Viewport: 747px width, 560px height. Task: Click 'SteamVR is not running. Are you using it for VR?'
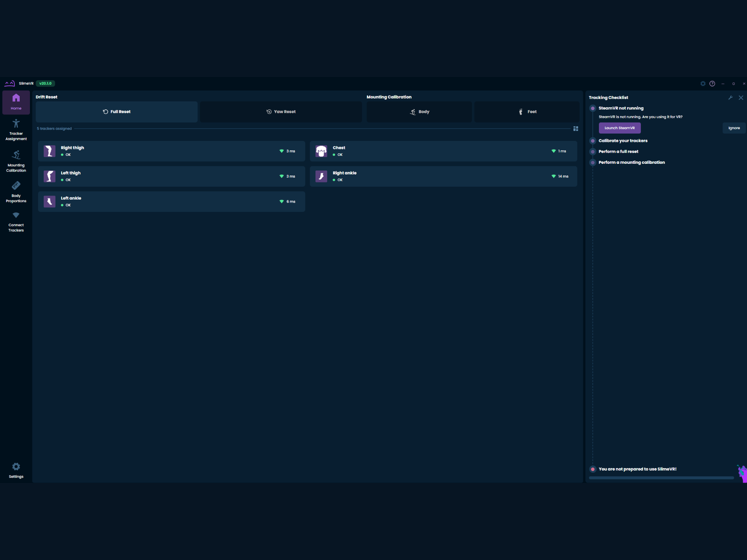[641, 117]
